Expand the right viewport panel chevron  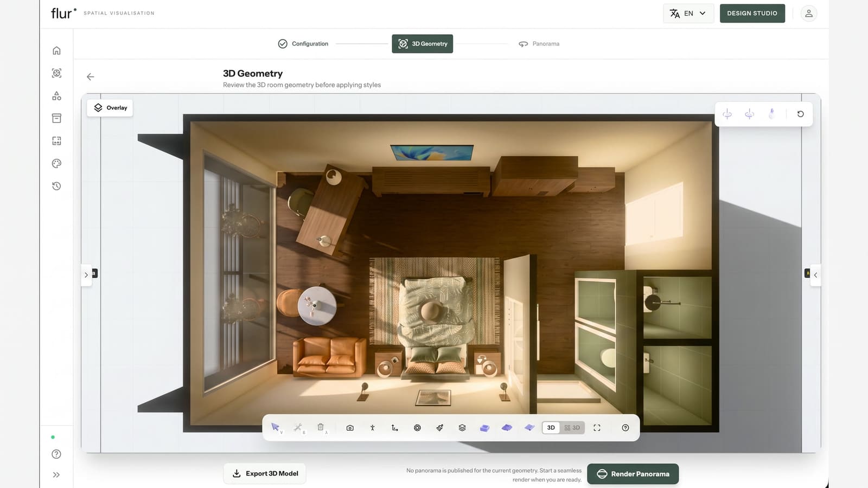[x=815, y=275]
